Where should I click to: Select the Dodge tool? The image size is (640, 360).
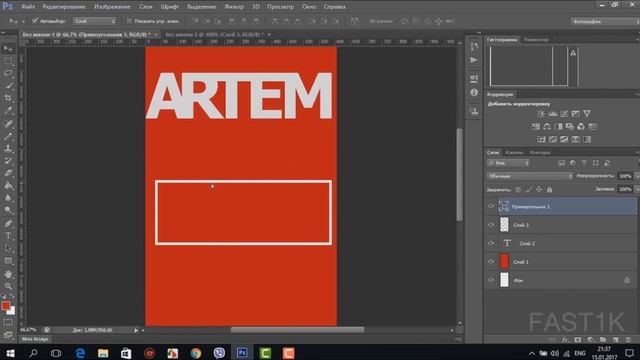(8, 211)
